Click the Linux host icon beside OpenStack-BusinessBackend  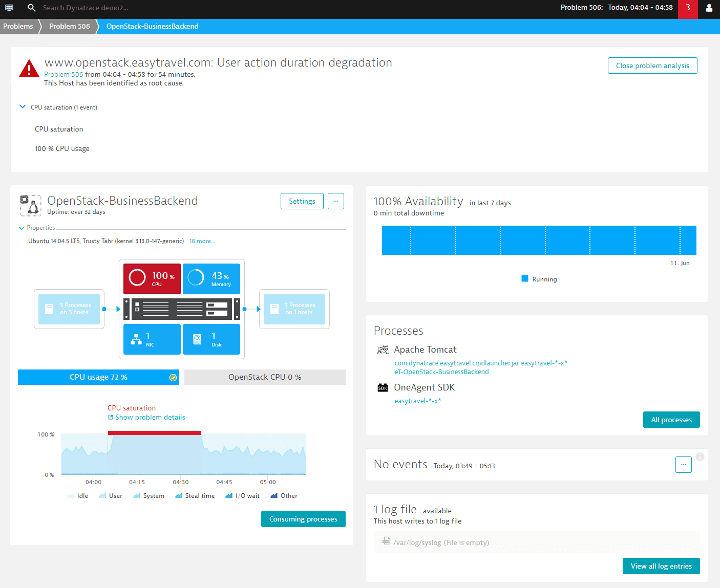point(30,205)
